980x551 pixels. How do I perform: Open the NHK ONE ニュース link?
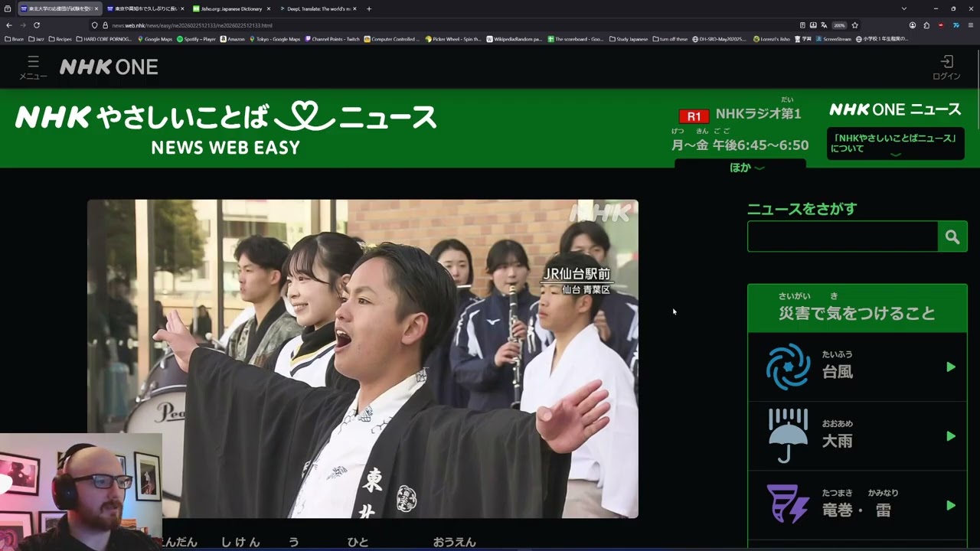coord(895,109)
